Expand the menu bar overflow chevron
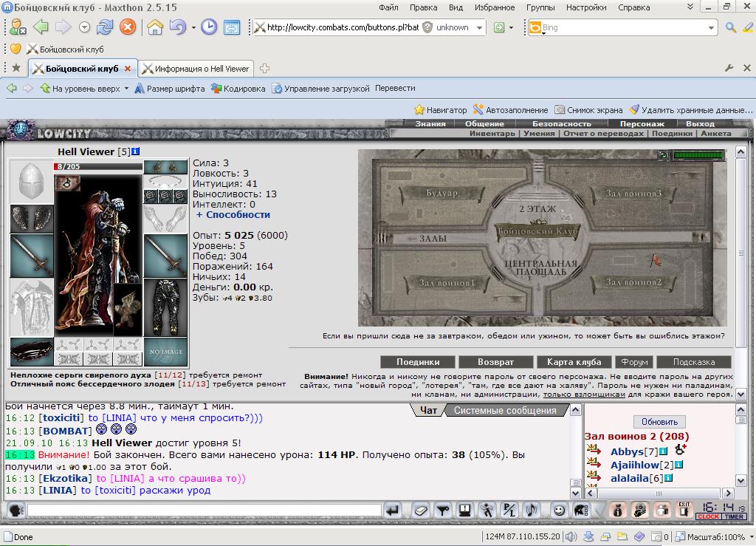The height and width of the screenshot is (546, 756). click(x=690, y=7)
